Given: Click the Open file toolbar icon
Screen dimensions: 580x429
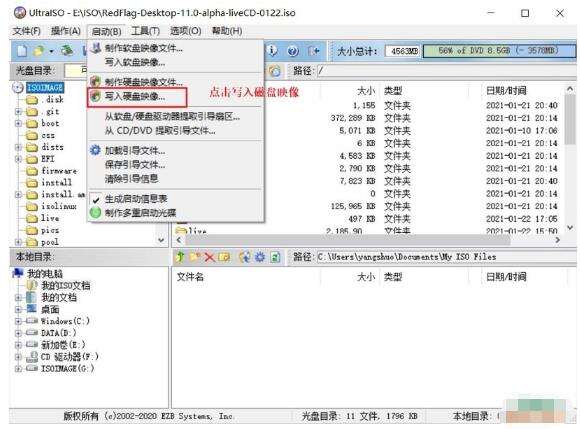Looking at the screenshot, I should pos(38,51).
